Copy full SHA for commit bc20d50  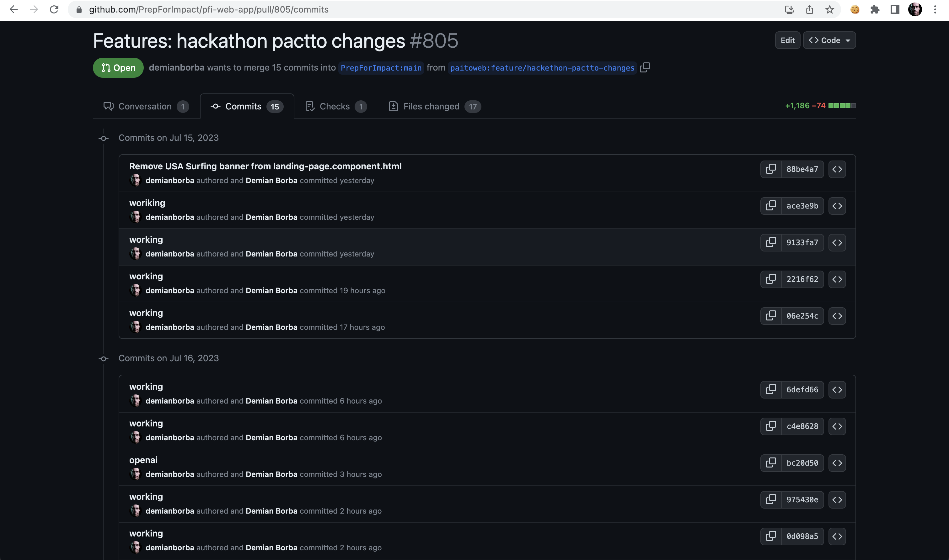pos(771,462)
